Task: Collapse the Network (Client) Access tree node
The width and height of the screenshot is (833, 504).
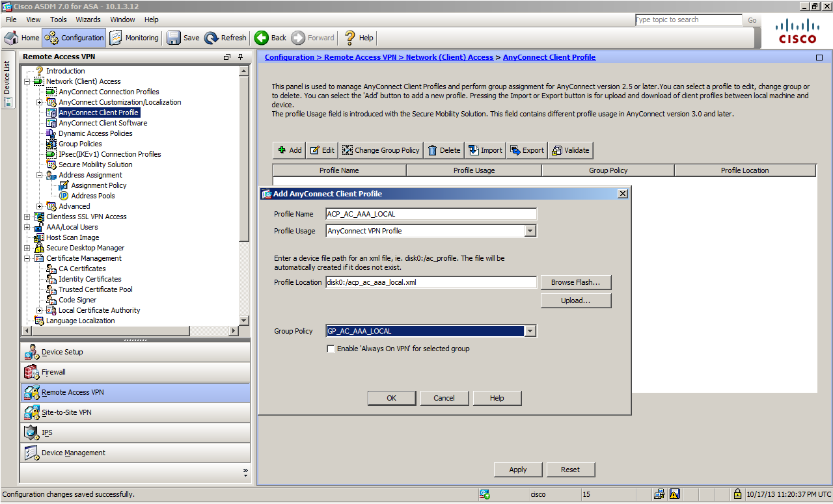Action: click(27, 81)
